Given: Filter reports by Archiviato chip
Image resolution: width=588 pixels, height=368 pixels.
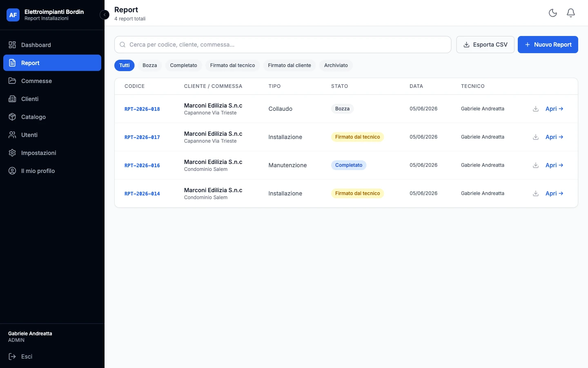Looking at the screenshot, I should pos(336,65).
